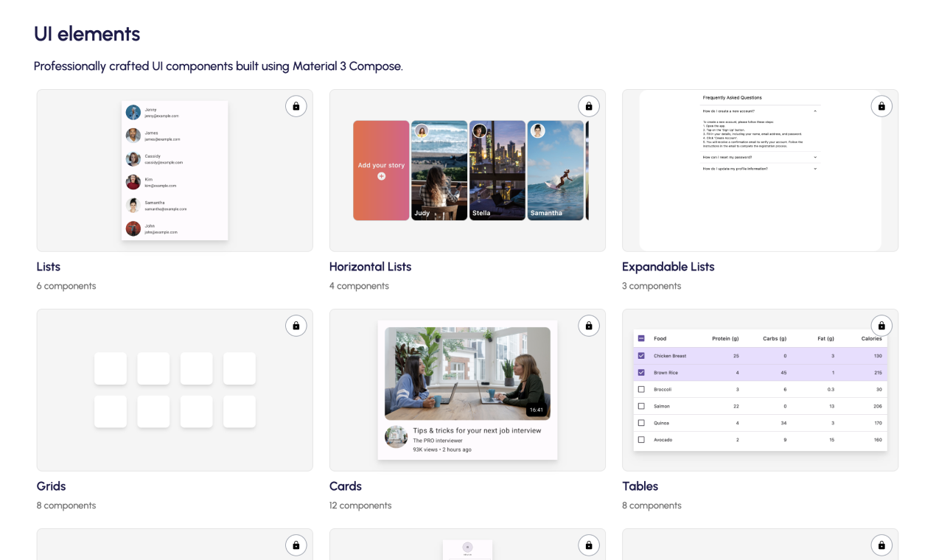
Task: Click the Protein (g) column header
Action: click(x=725, y=339)
